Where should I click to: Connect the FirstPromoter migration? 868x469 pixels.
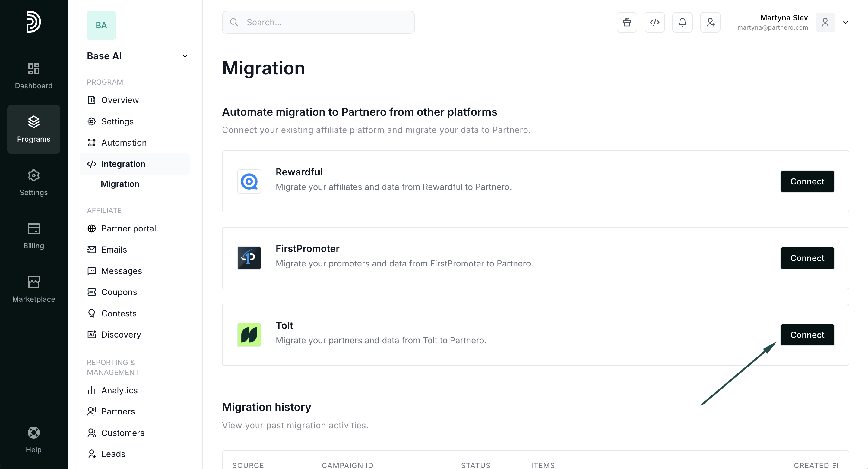coord(807,258)
